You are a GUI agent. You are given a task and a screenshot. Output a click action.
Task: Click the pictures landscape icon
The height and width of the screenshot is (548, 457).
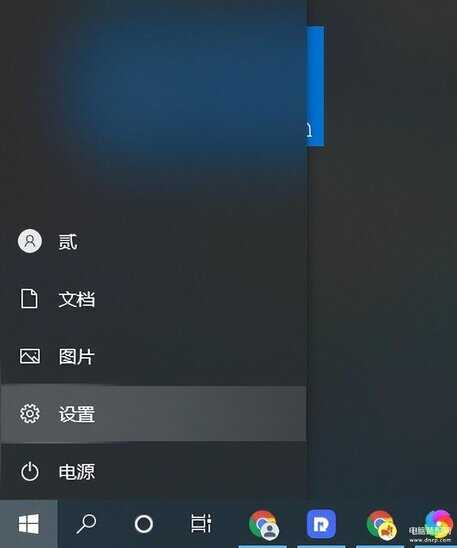[x=30, y=356]
